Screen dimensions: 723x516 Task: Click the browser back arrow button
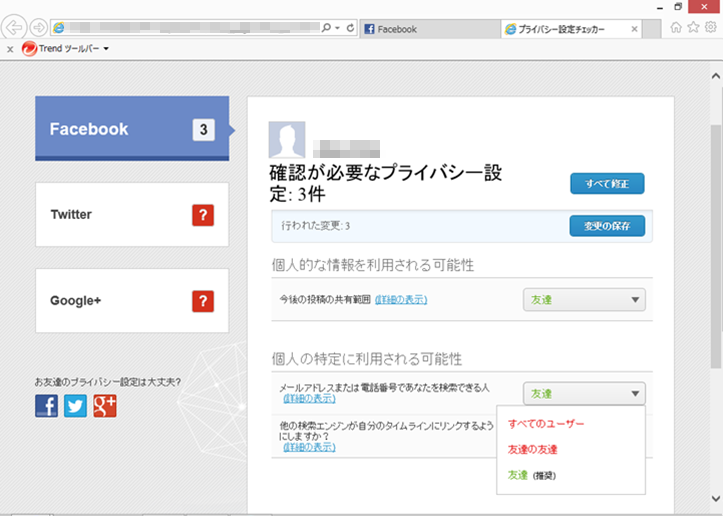(14, 28)
